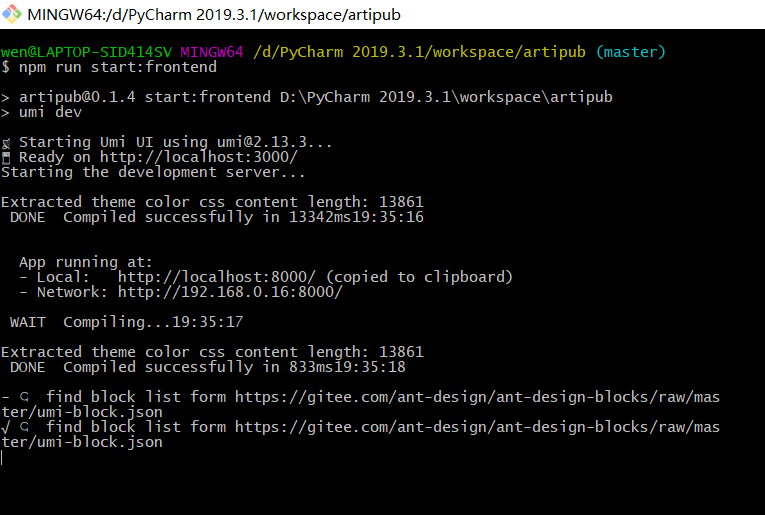Image resolution: width=765 pixels, height=515 pixels.
Task: Click the 'npm run start:frontend' command text
Action: coord(117,67)
